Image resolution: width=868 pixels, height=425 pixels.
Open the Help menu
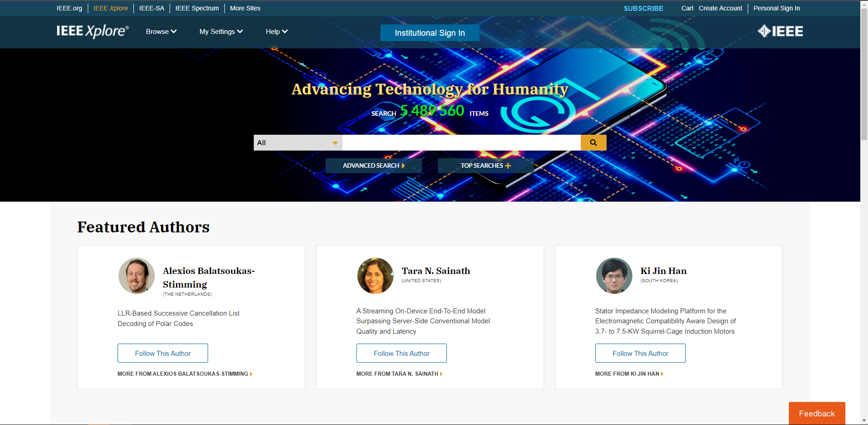pyautogui.click(x=277, y=32)
